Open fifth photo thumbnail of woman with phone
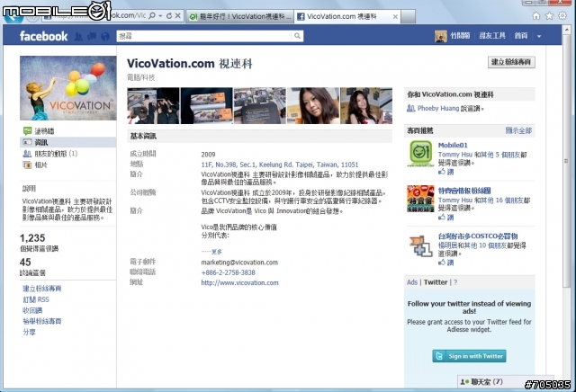Image resolution: width=576 pixels, height=392 pixels. (366, 105)
